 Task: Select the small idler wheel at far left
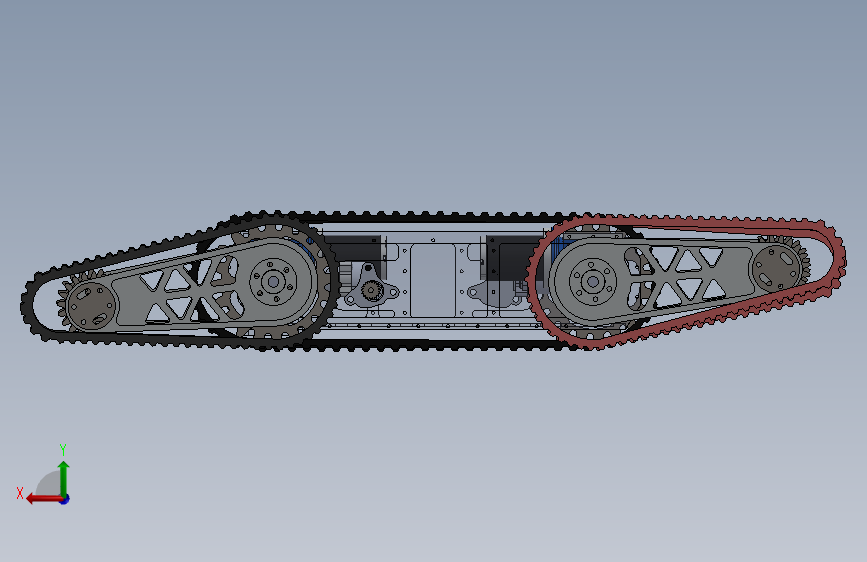90,306
